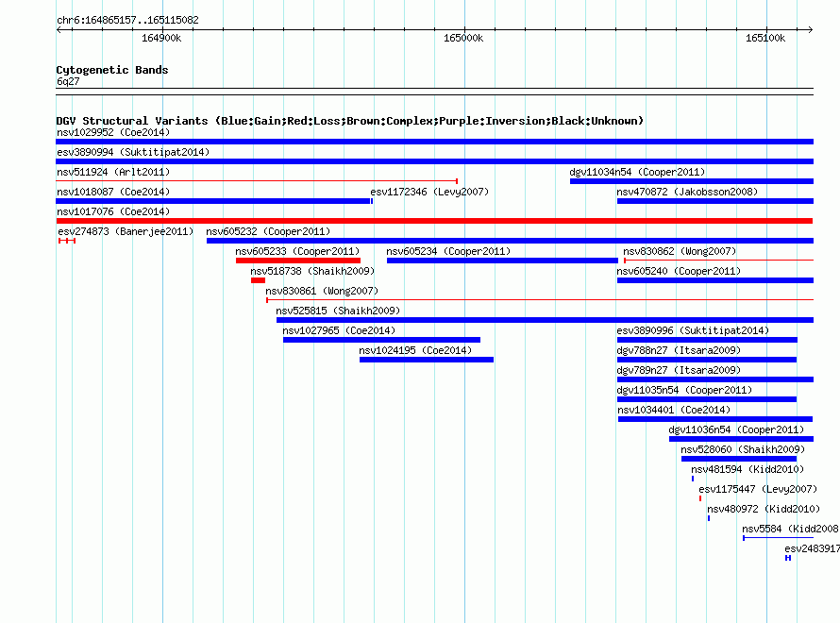The image size is (840, 623).
Task: Click the tiny red marker under esv1175447
Action: coord(700,498)
